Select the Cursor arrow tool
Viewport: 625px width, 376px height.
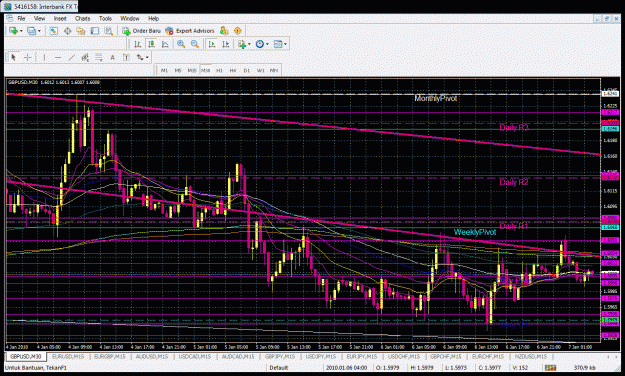click(x=13, y=57)
